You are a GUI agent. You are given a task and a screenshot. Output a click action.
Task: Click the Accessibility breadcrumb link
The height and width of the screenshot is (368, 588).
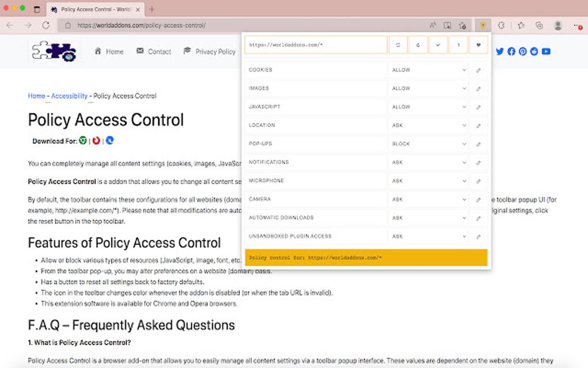point(69,96)
